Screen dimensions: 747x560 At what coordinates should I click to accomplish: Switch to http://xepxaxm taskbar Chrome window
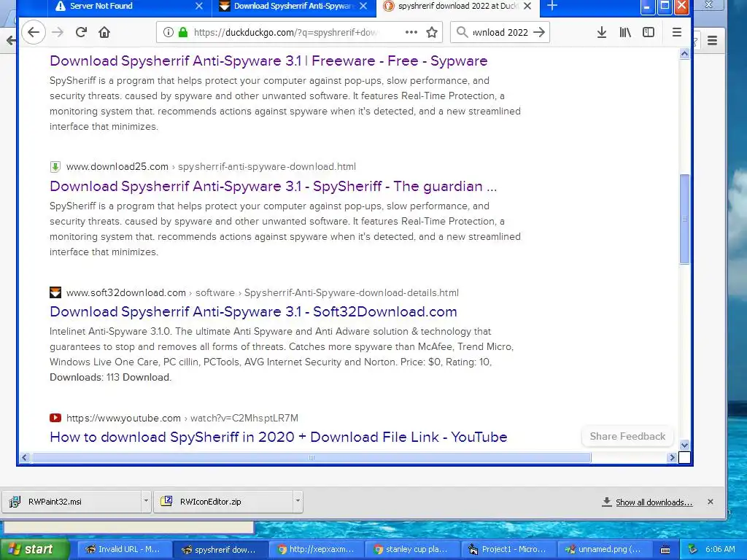tap(315, 550)
